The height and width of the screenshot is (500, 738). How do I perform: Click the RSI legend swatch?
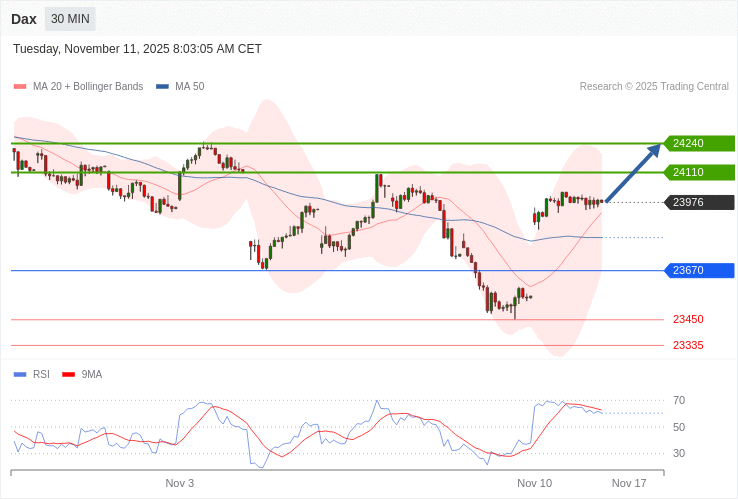(x=20, y=375)
